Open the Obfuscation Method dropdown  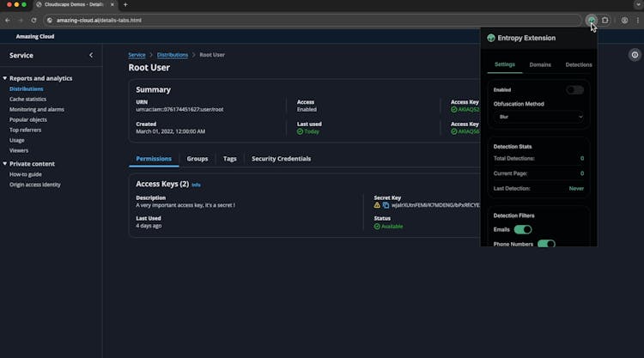pos(539,116)
